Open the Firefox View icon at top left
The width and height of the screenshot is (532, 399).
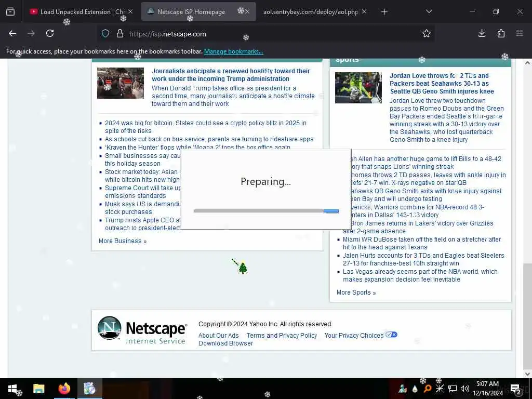click(10, 11)
